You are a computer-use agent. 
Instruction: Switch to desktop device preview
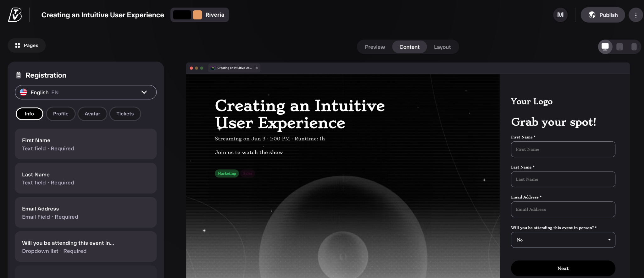[605, 47]
